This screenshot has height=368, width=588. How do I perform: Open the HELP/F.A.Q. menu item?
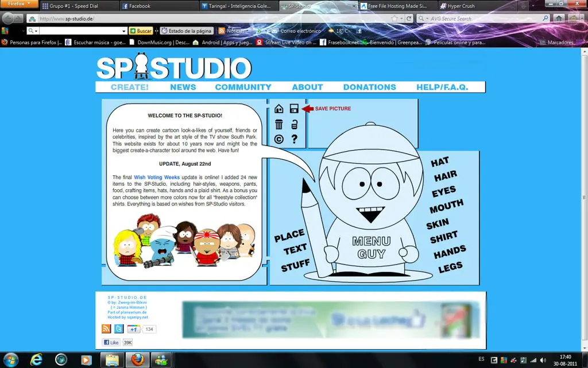coord(442,87)
